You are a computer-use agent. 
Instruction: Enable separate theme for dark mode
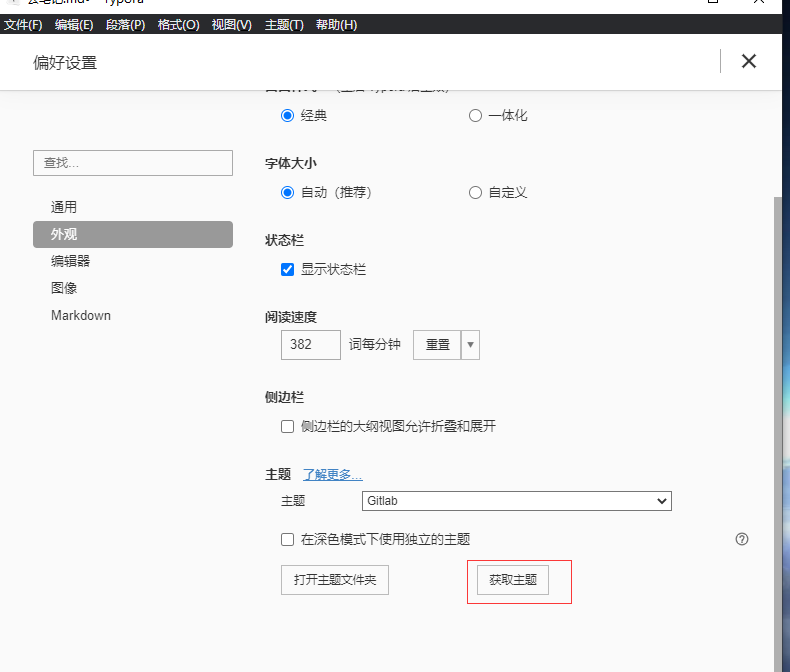(x=288, y=539)
